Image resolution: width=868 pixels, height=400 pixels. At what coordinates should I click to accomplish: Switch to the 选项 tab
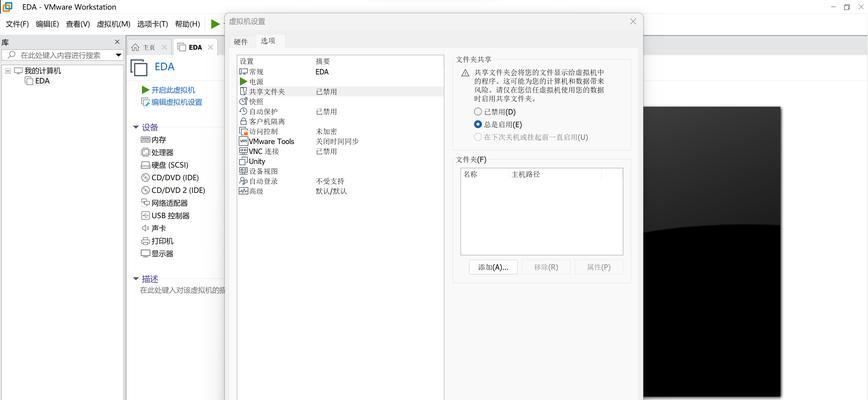click(x=268, y=41)
